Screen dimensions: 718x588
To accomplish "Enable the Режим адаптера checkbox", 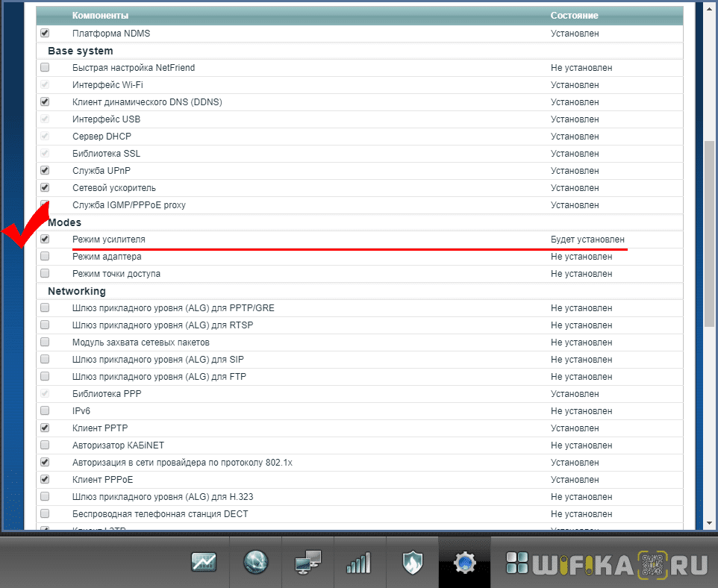I will coord(45,257).
